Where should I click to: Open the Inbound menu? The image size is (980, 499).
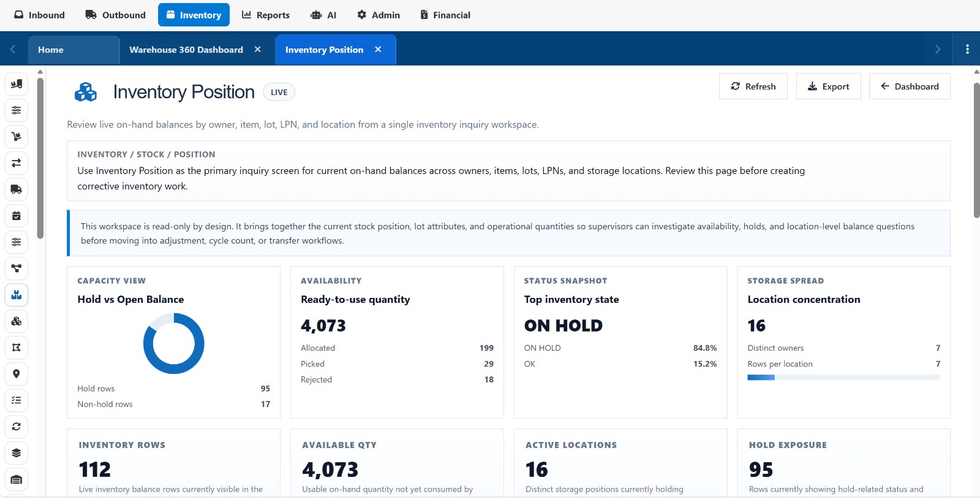click(x=39, y=15)
